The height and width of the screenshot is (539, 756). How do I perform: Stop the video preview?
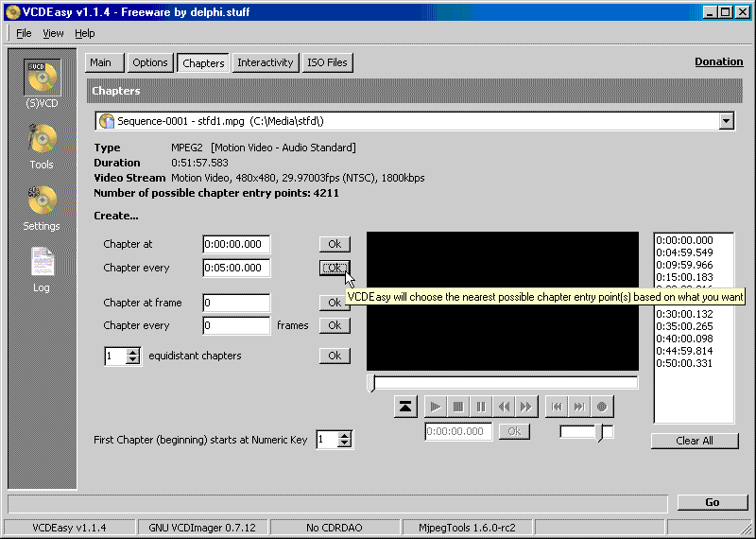click(458, 407)
